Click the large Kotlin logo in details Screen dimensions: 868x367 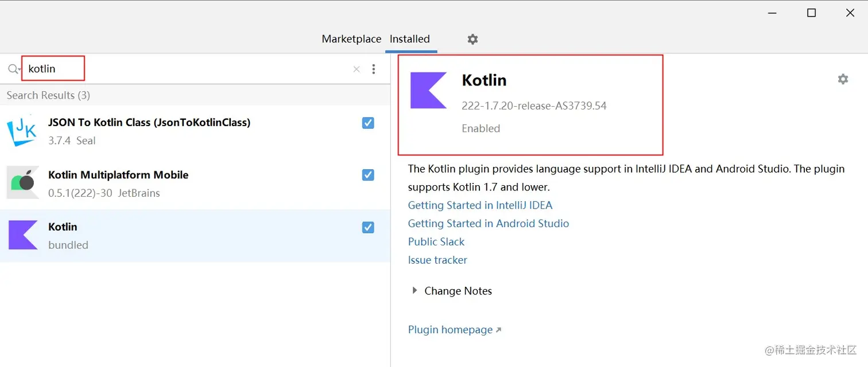click(428, 91)
